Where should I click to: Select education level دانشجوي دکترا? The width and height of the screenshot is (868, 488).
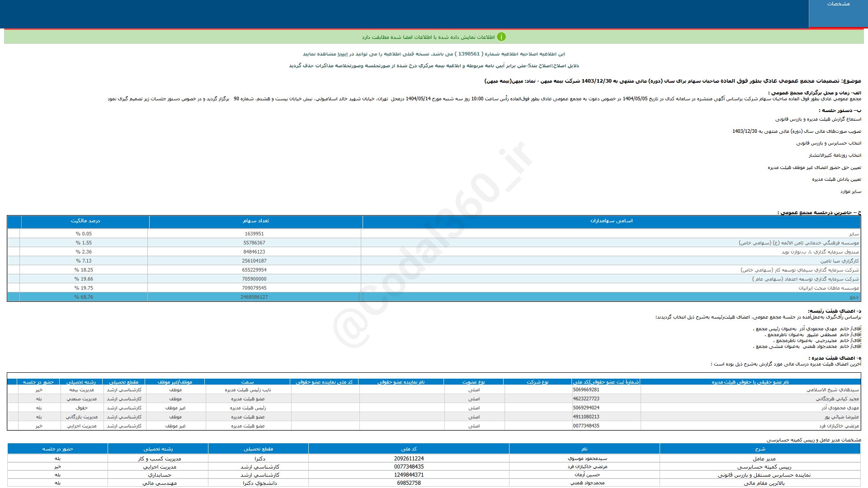(x=259, y=483)
